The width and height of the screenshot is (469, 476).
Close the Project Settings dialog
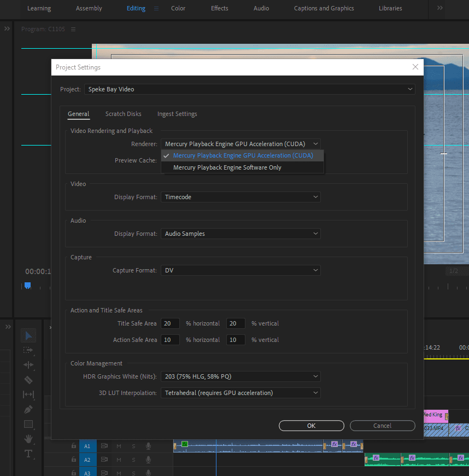point(415,67)
